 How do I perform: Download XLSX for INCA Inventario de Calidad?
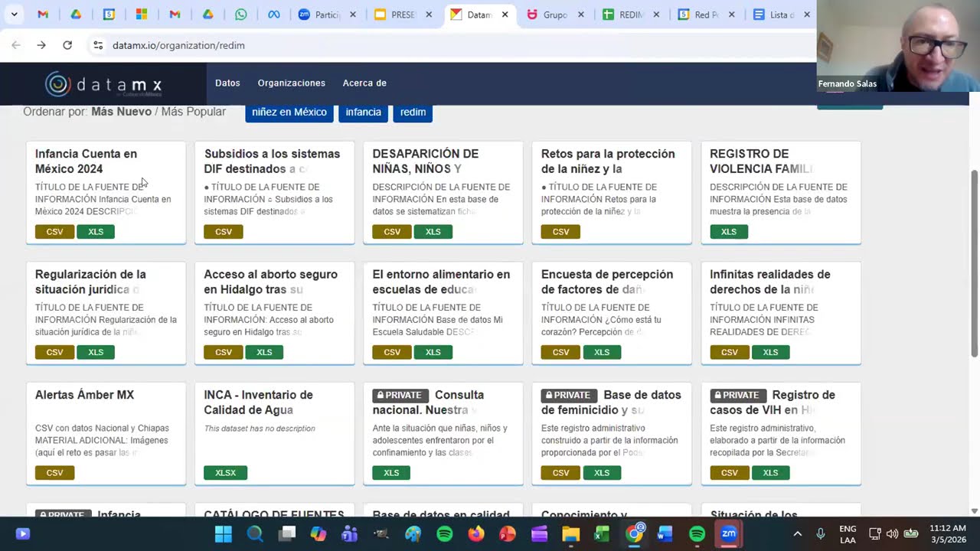pos(225,473)
